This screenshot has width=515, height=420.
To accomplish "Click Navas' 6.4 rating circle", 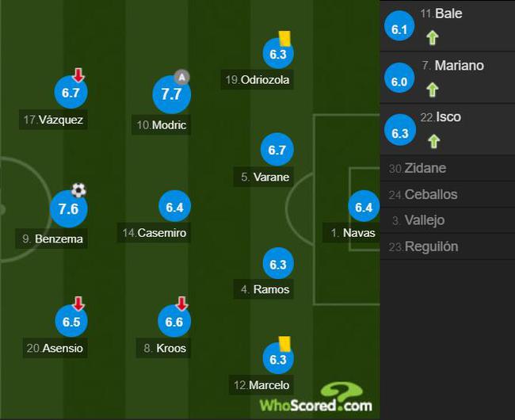I will coord(364,206).
